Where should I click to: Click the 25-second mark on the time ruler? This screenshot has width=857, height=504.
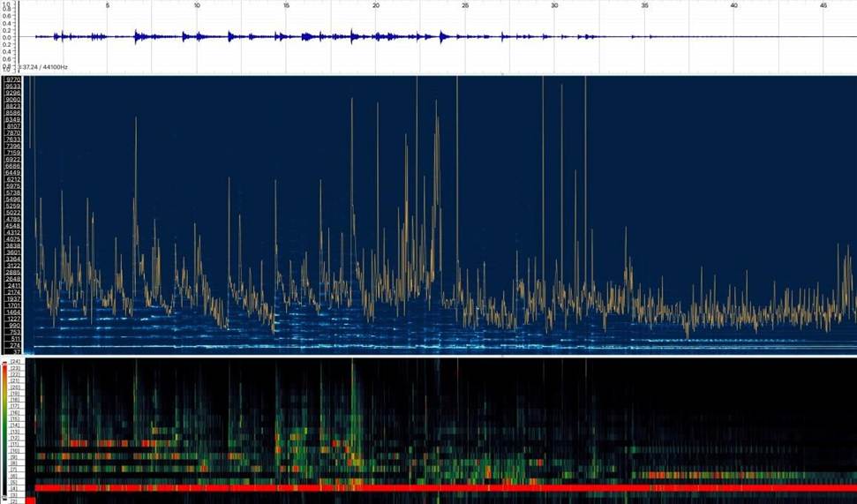point(465,5)
